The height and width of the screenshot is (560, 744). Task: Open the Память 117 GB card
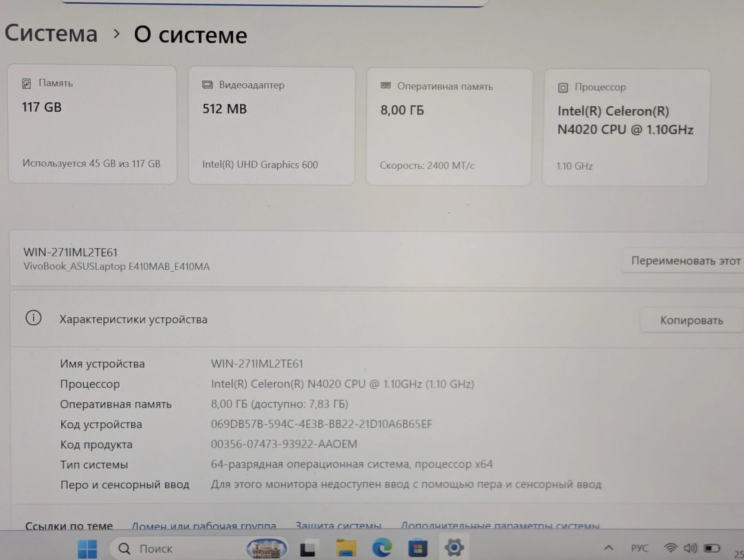pyautogui.click(x=92, y=125)
